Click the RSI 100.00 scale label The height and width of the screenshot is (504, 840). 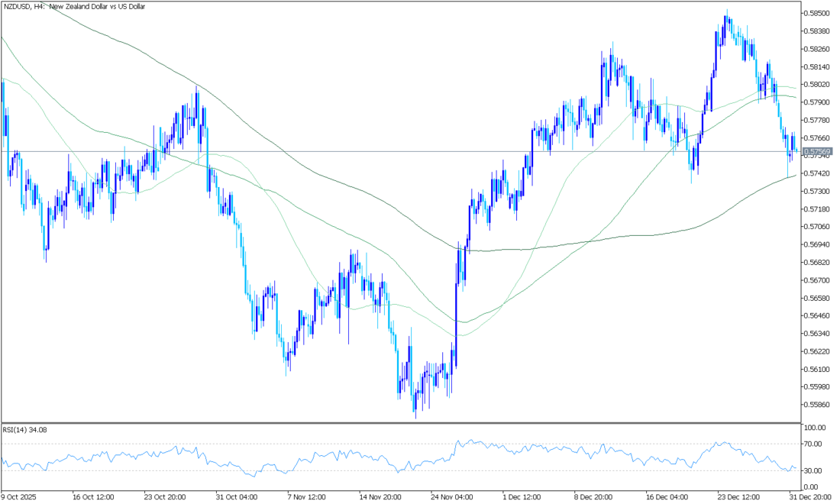point(816,428)
